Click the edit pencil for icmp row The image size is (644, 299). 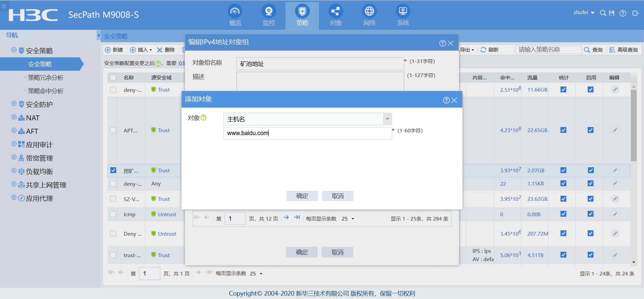[615, 214]
